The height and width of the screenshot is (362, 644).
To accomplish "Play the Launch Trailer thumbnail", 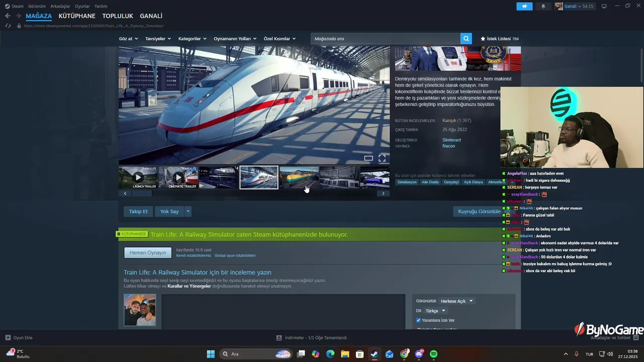I will point(138,177).
